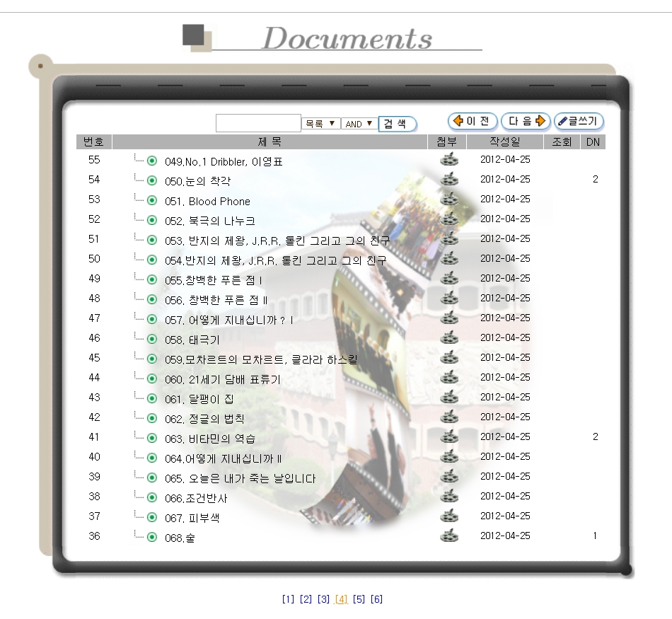
Task: Open attachment icon for 061. 달팽이 집 row
Action: click(449, 397)
